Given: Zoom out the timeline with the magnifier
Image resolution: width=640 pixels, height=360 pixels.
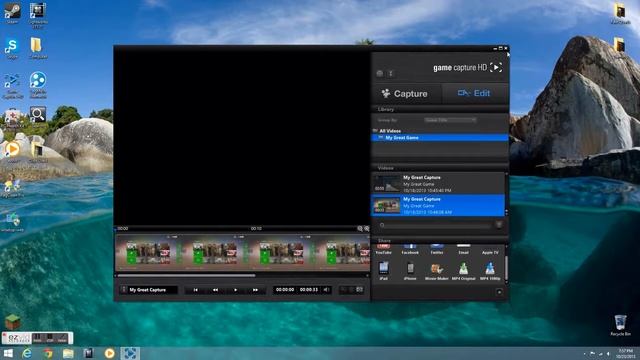Looking at the screenshot, I should [360, 229].
